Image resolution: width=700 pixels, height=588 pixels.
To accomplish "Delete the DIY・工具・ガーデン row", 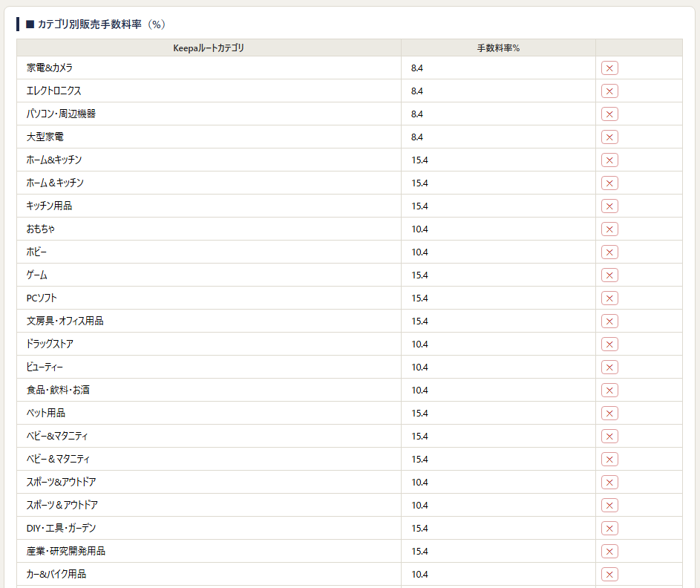I will click(609, 528).
